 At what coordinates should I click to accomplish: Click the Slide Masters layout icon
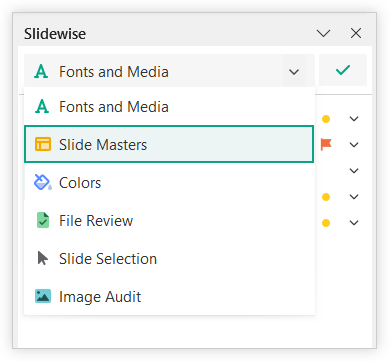(43, 144)
